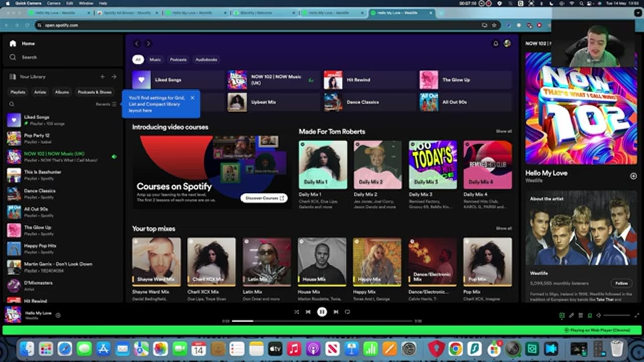This screenshot has height=362, width=644.
Task: Open The Glow Up shortcut tile
Action: pos(465,80)
